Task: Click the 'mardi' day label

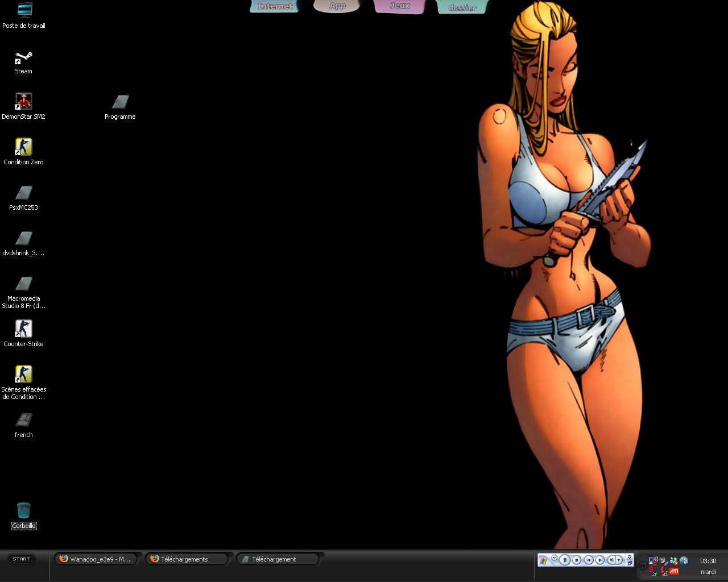Action: 708,572
